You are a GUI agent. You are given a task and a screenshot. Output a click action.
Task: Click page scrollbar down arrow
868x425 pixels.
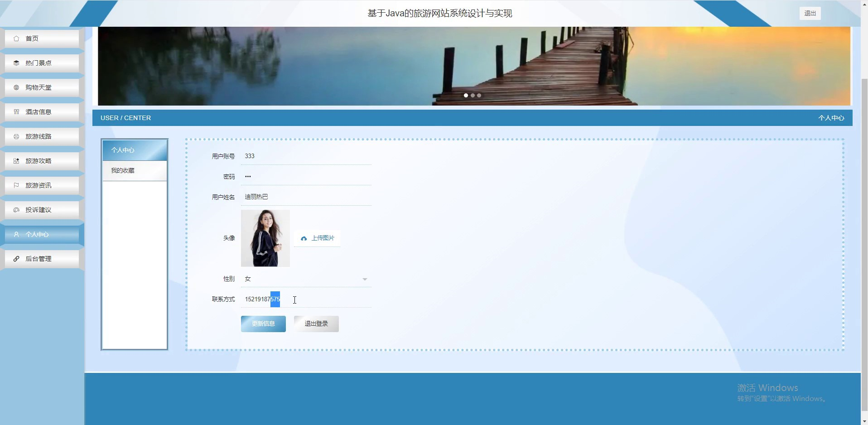tap(864, 421)
